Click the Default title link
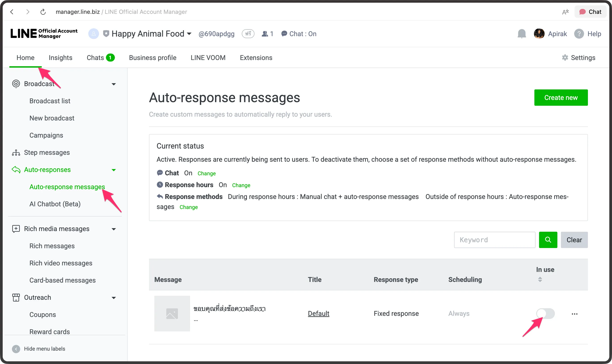The image size is (612, 364). click(x=318, y=313)
